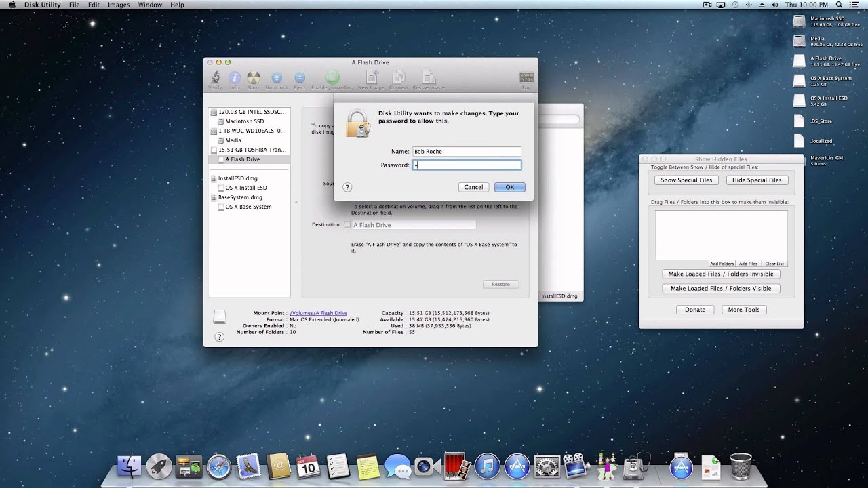This screenshot has width=868, height=488.
Task: Click Make Loaded Files / Folders Visible
Action: [721, 289]
